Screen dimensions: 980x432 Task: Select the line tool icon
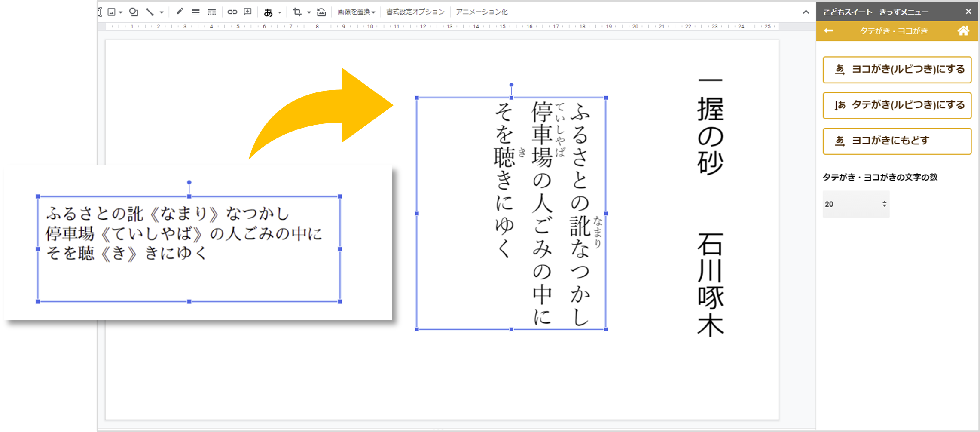[150, 12]
